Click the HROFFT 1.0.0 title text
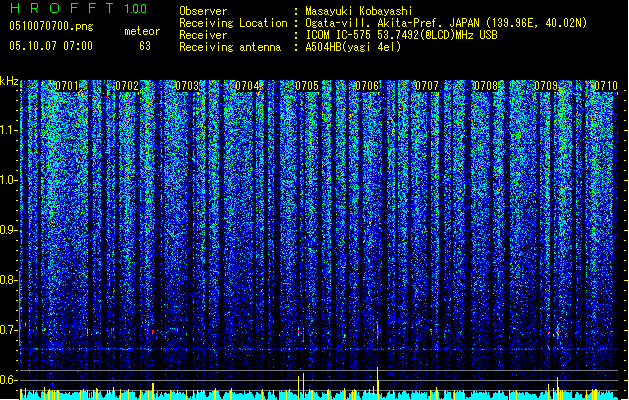The width and height of the screenshot is (629, 400). pos(79,8)
